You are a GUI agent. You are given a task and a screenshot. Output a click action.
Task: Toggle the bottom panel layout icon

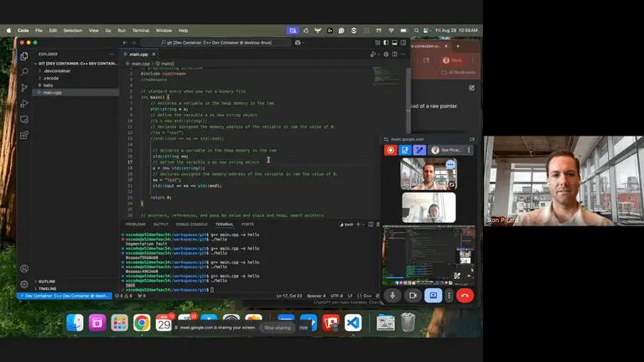(x=395, y=42)
